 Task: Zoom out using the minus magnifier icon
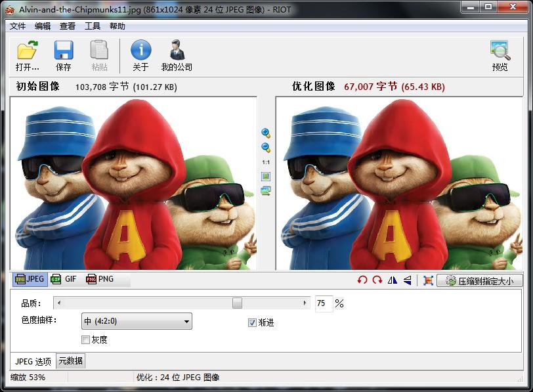[x=266, y=148]
